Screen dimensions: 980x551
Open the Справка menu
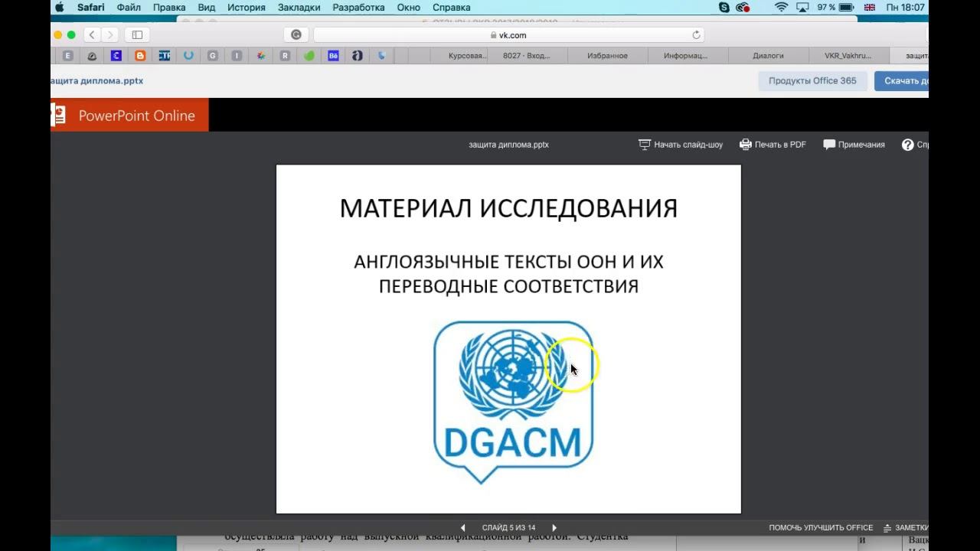coord(451,8)
